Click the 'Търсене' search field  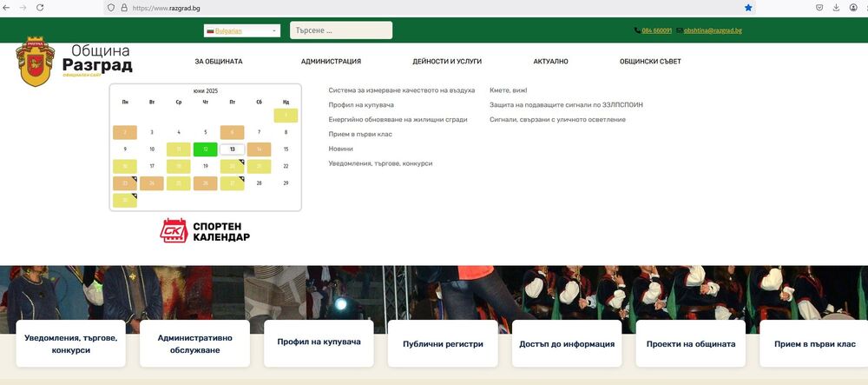[341, 30]
